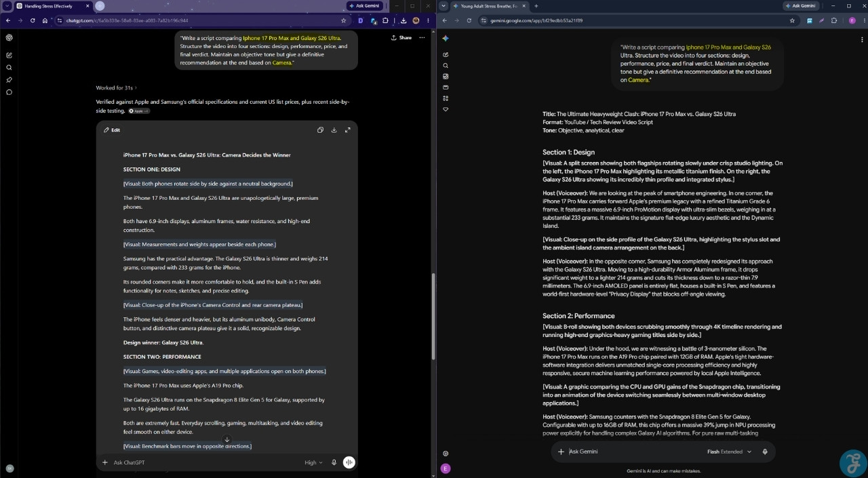
Task: Open a new tab in left browser
Action: click(100, 6)
